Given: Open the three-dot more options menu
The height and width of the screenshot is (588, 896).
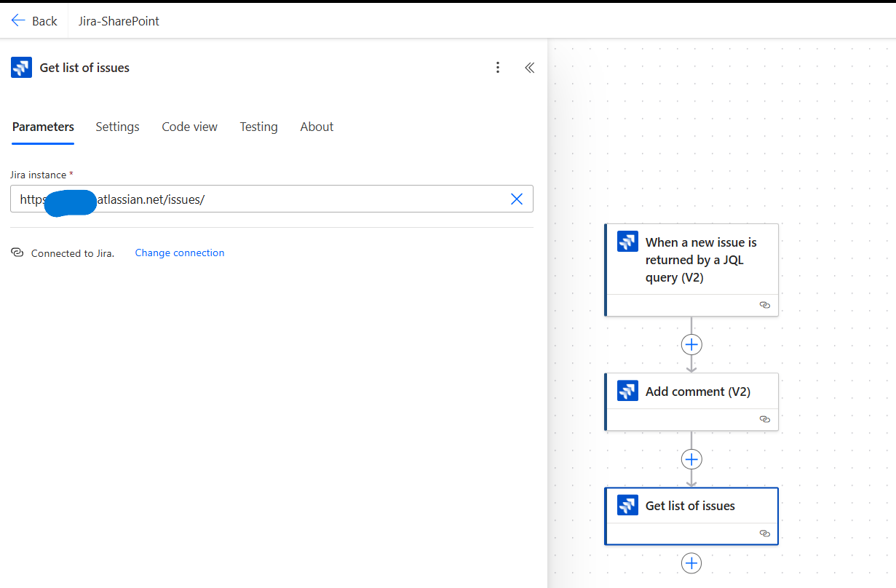Looking at the screenshot, I should [498, 68].
